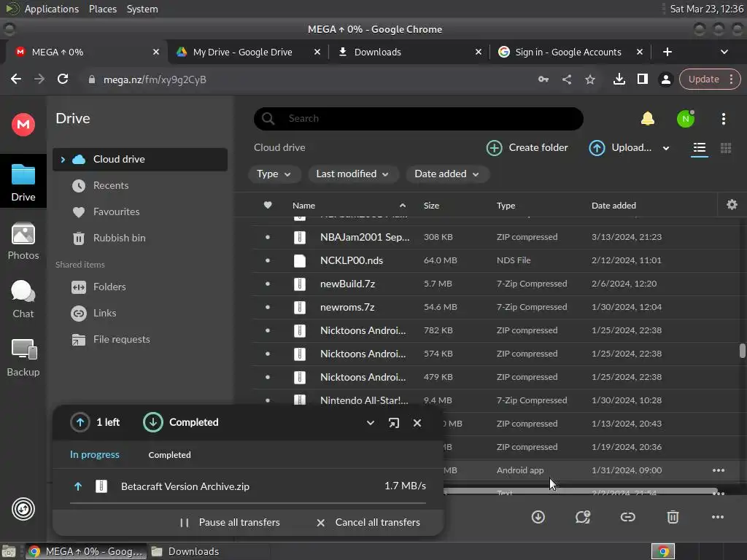The width and height of the screenshot is (747, 560).
Task: Open a new browser tab
Action: (x=667, y=52)
